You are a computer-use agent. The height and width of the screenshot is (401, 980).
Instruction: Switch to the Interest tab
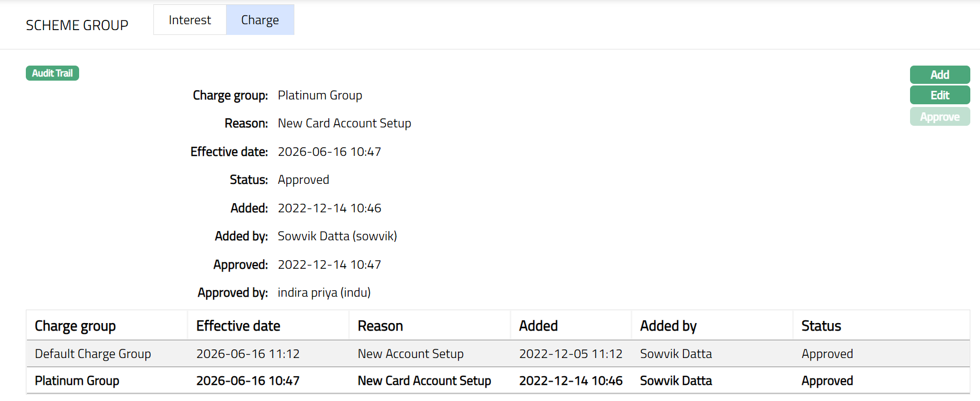coord(189,20)
